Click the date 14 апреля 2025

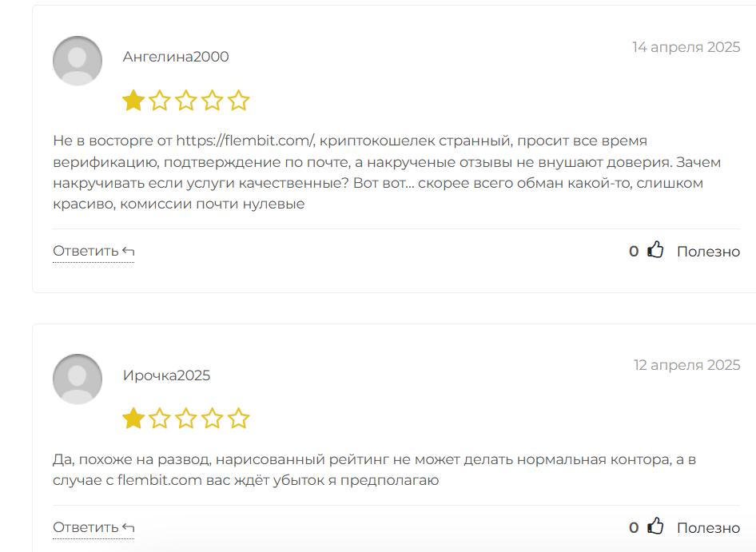coord(686,47)
